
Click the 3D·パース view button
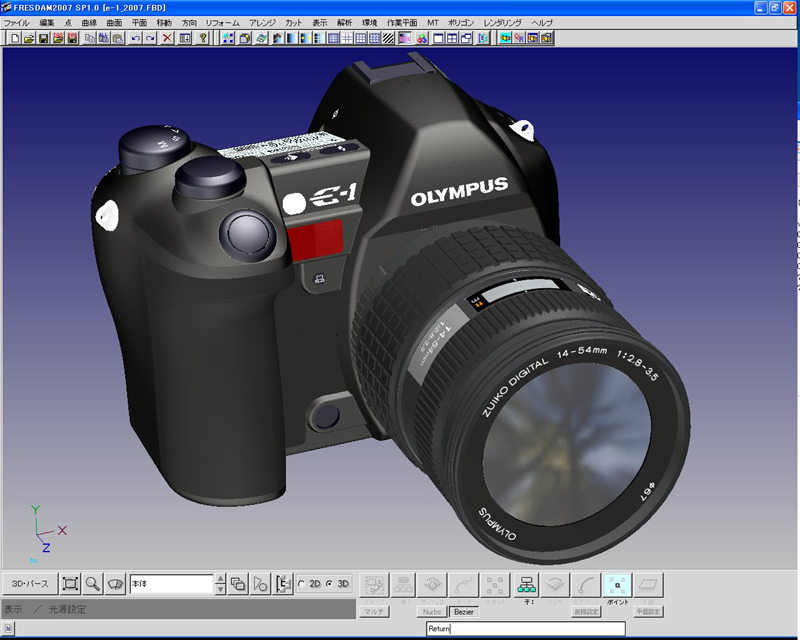(x=29, y=583)
